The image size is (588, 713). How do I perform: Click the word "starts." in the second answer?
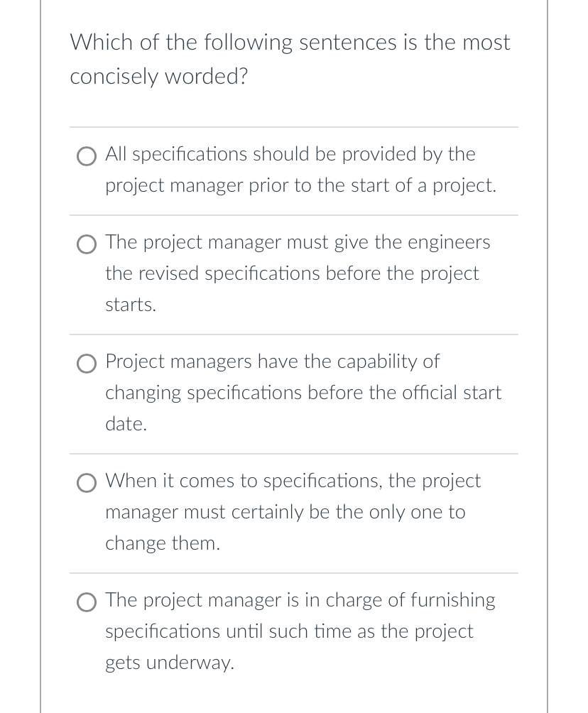pyautogui.click(x=131, y=305)
